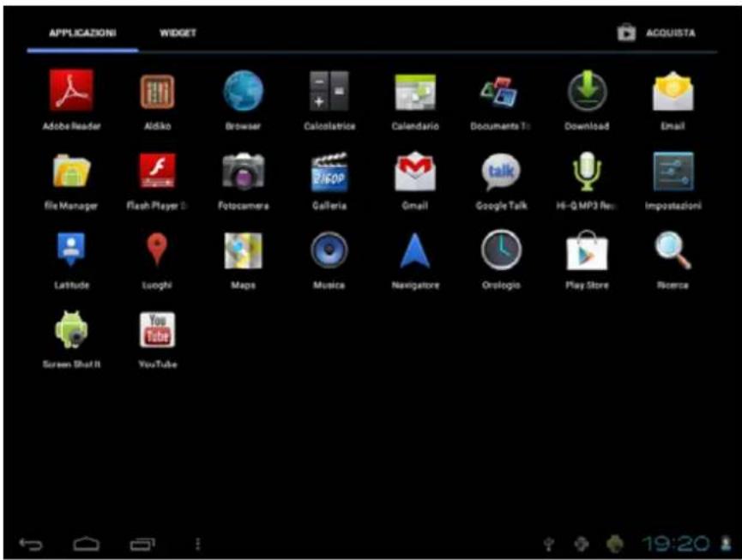The image size is (742, 560).
Task: Launch the Flash Player settings app
Action: (x=157, y=171)
